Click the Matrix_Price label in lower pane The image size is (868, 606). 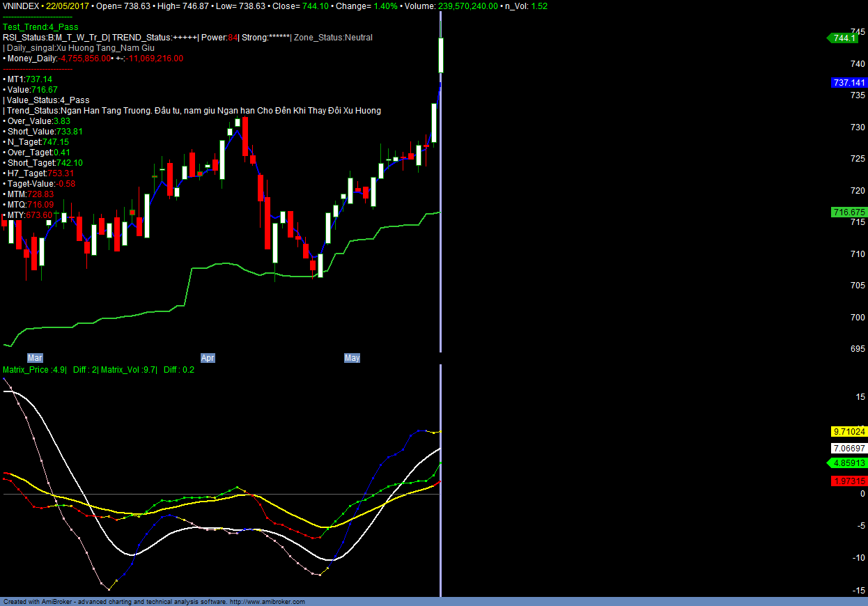tap(33, 370)
